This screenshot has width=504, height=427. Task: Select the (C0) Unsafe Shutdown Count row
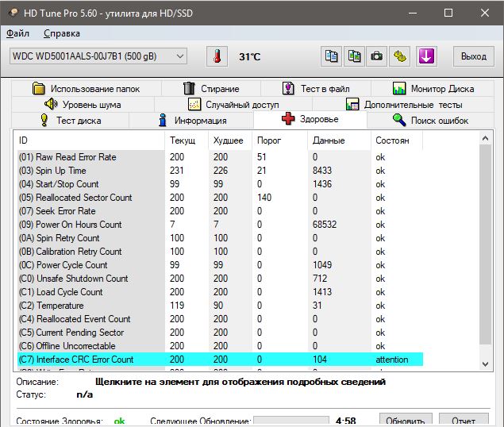220,279
